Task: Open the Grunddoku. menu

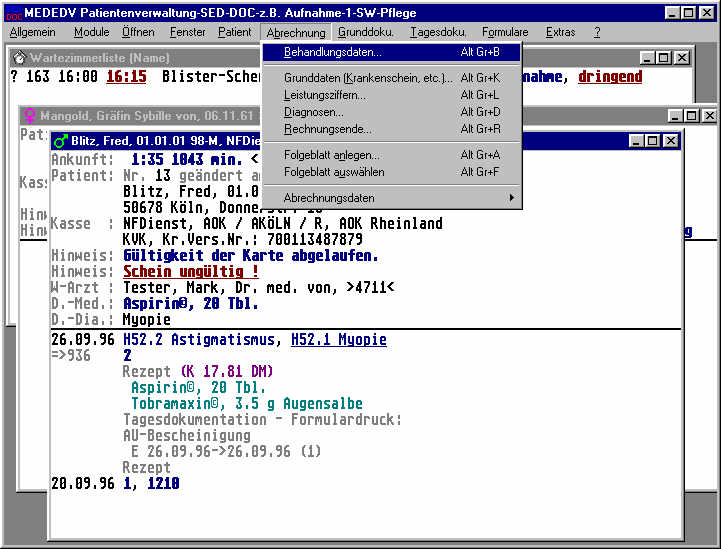Action: tap(366, 32)
